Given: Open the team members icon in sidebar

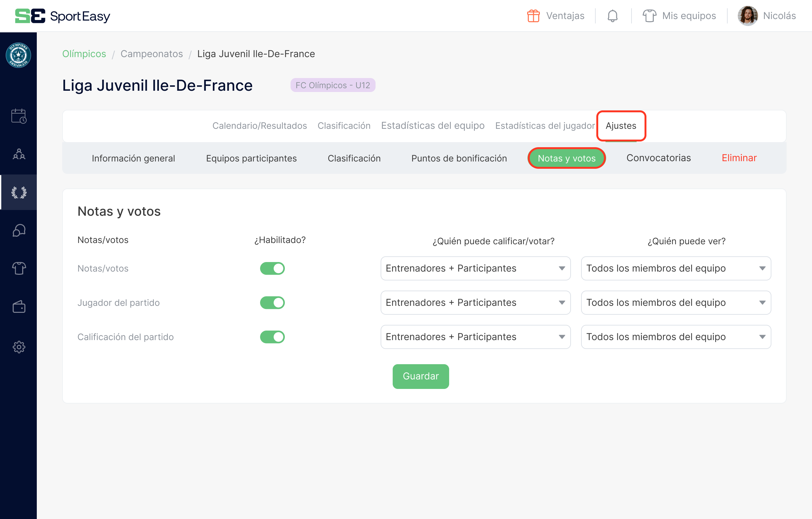Looking at the screenshot, I should 19,154.
